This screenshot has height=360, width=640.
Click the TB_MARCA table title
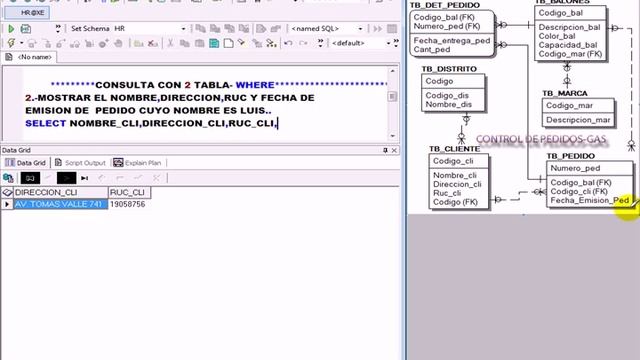click(x=565, y=93)
